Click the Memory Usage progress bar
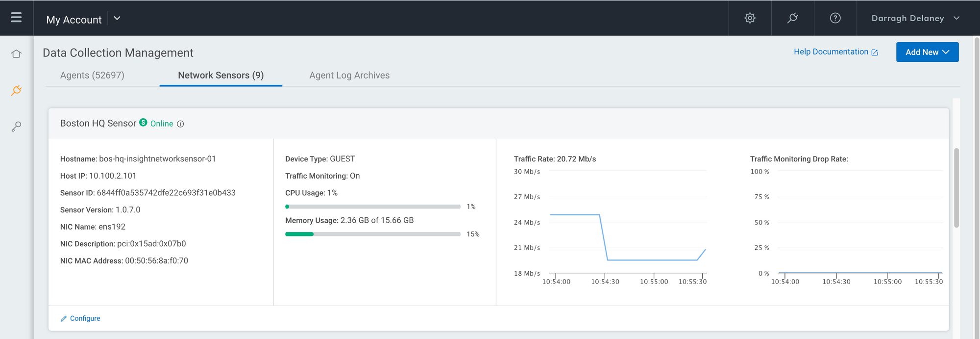 (x=372, y=234)
